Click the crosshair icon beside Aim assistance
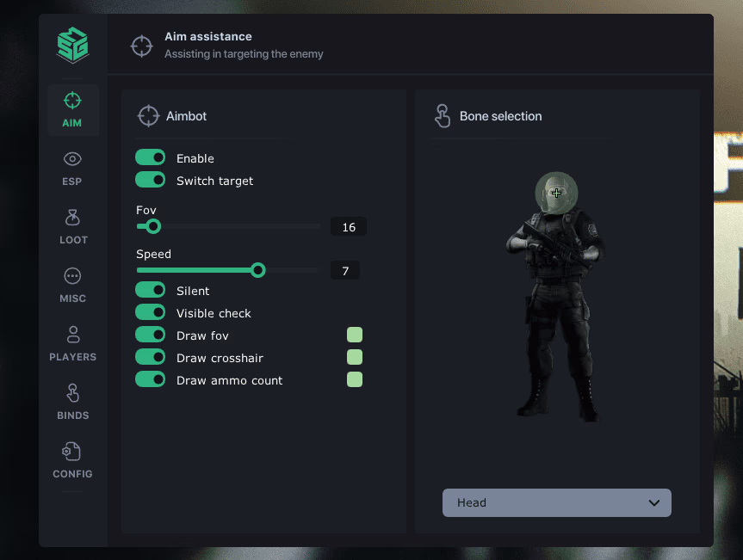Screen dimensions: 743x560 [142, 46]
